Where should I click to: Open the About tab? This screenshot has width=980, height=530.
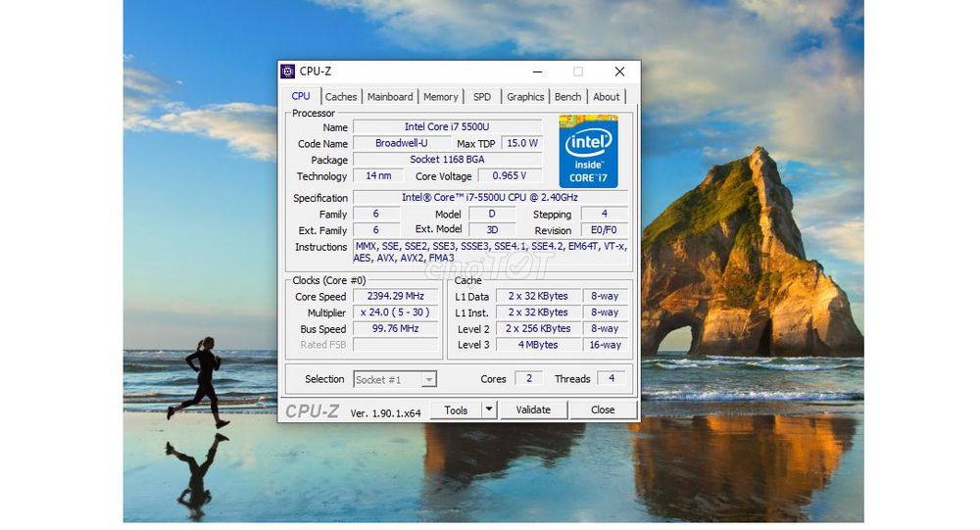[x=607, y=97]
